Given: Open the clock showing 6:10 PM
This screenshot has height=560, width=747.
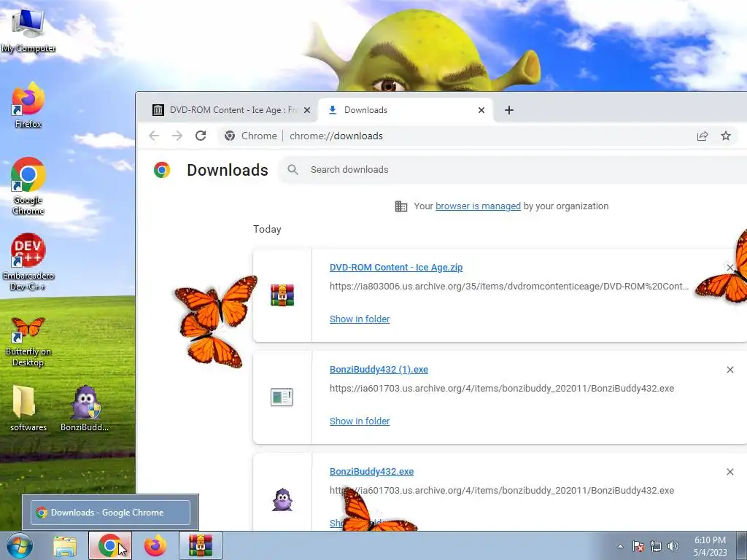Looking at the screenshot, I should [711, 546].
